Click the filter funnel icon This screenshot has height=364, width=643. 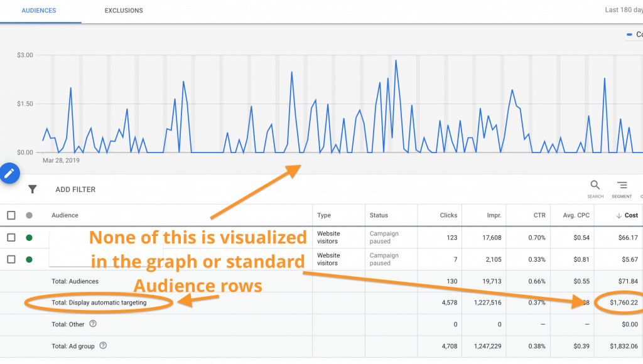(x=33, y=190)
